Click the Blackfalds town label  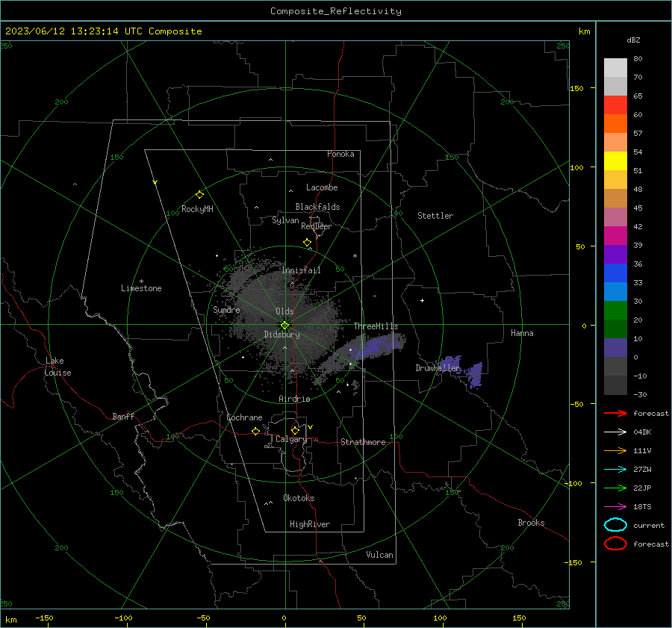tap(317, 207)
